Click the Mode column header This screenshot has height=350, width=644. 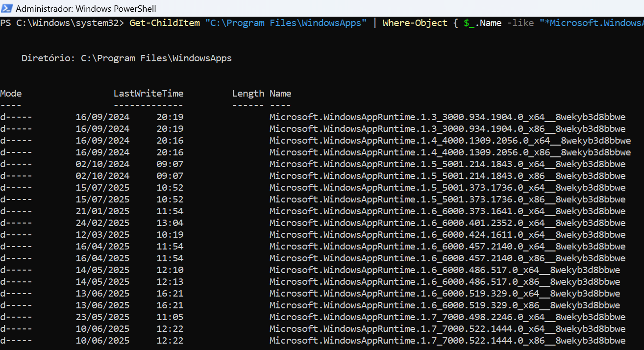tap(11, 94)
